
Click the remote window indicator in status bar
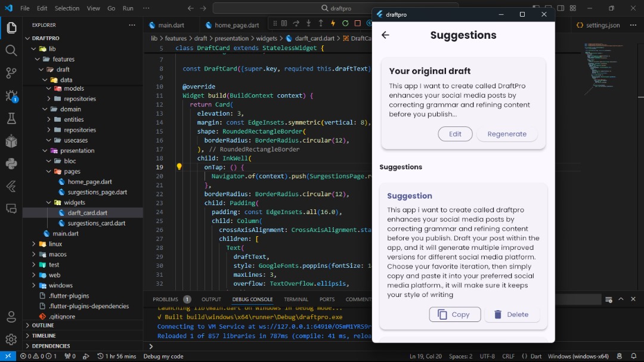coord(8,356)
